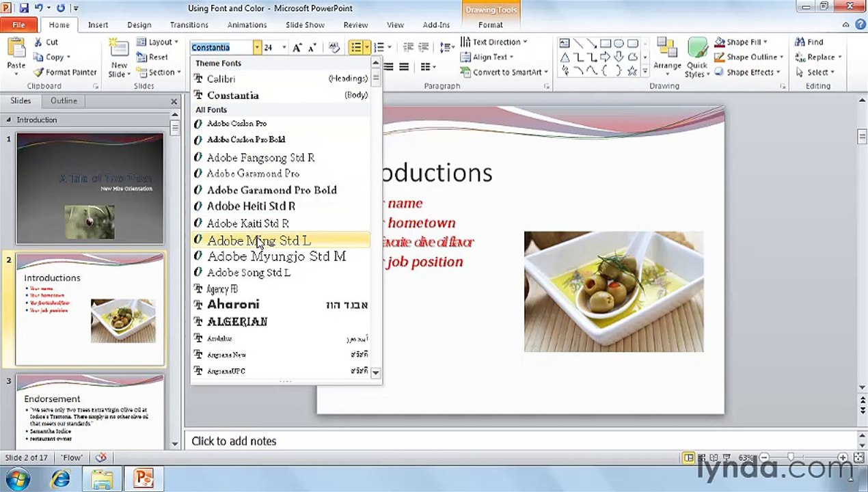Expand the shapes gallery More arrow

click(x=645, y=71)
